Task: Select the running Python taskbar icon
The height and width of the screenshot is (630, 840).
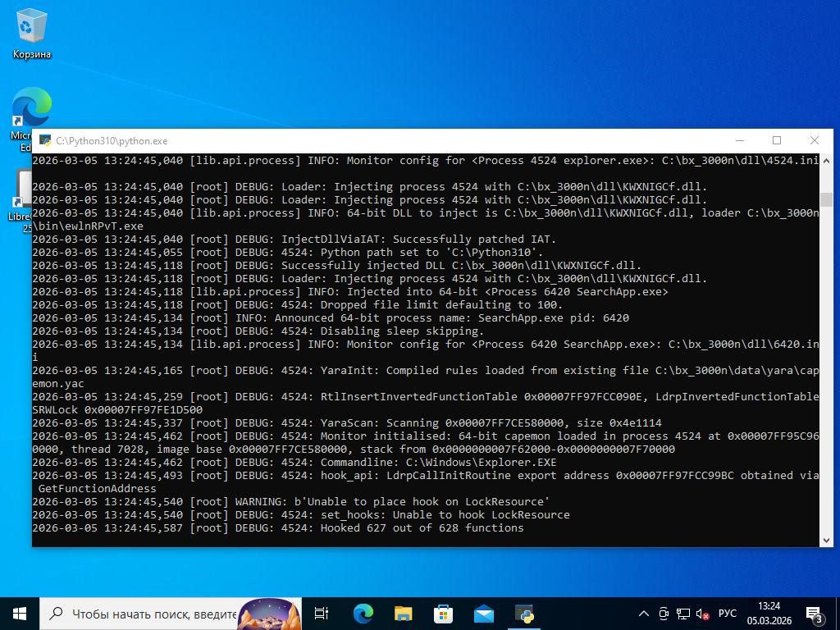Action: 524,614
